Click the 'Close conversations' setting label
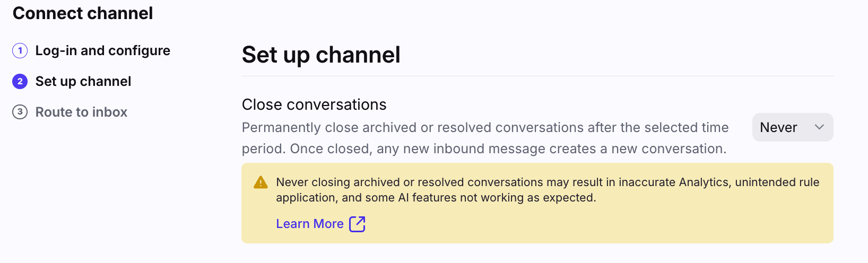The height and width of the screenshot is (263, 868). (314, 104)
